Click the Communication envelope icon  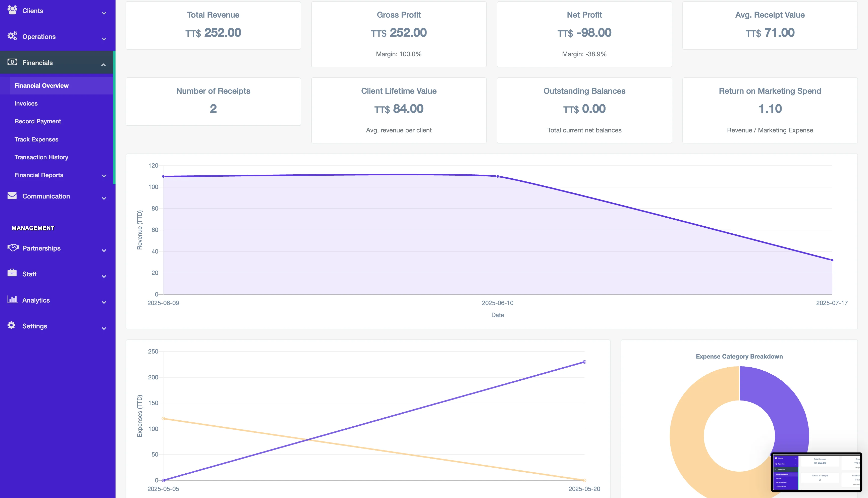tap(12, 196)
